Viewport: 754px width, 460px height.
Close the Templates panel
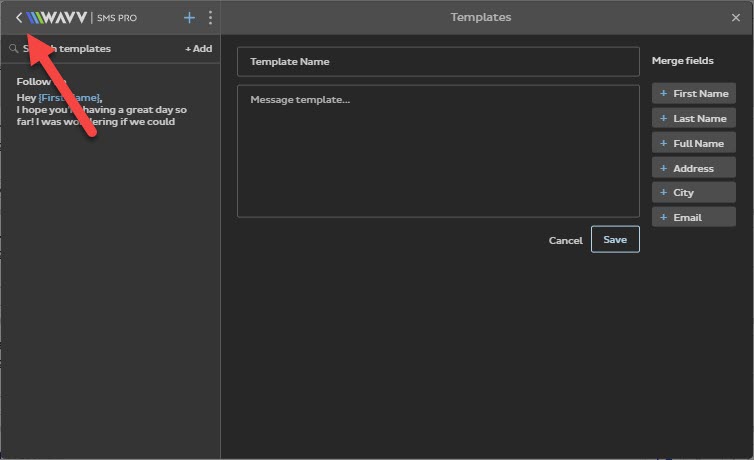tap(736, 18)
